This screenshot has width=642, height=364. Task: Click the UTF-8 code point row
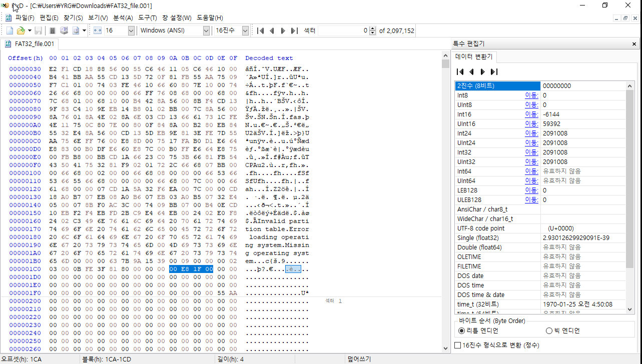540,228
